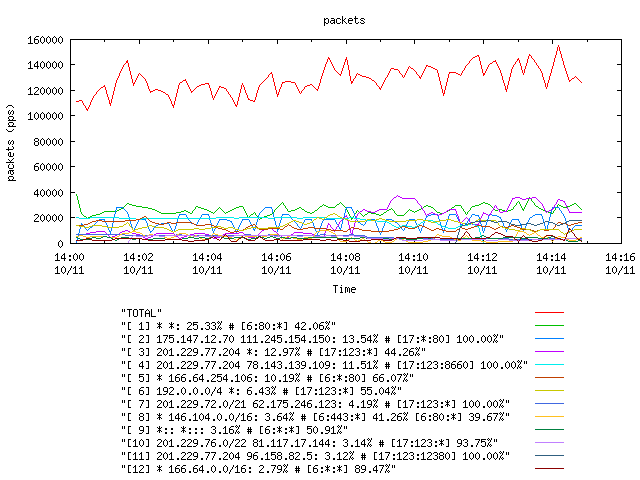Image resolution: width=640 pixels, height=480 pixels.
Task: Click the "Time" x-axis label
Action: point(344,289)
